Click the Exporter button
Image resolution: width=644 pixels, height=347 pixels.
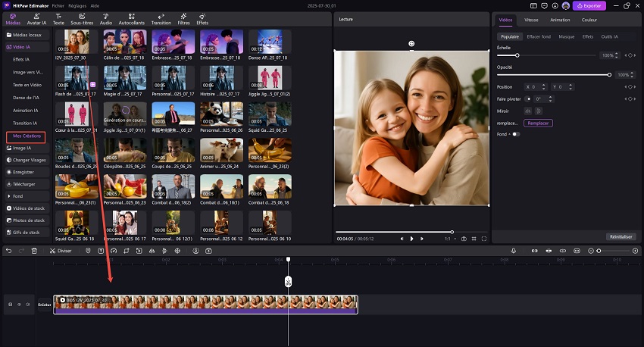tap(589, 5)
